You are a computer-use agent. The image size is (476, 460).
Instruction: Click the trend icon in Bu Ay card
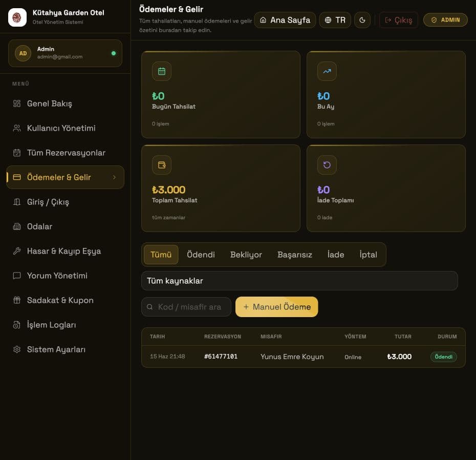click(x=327, y=71)
